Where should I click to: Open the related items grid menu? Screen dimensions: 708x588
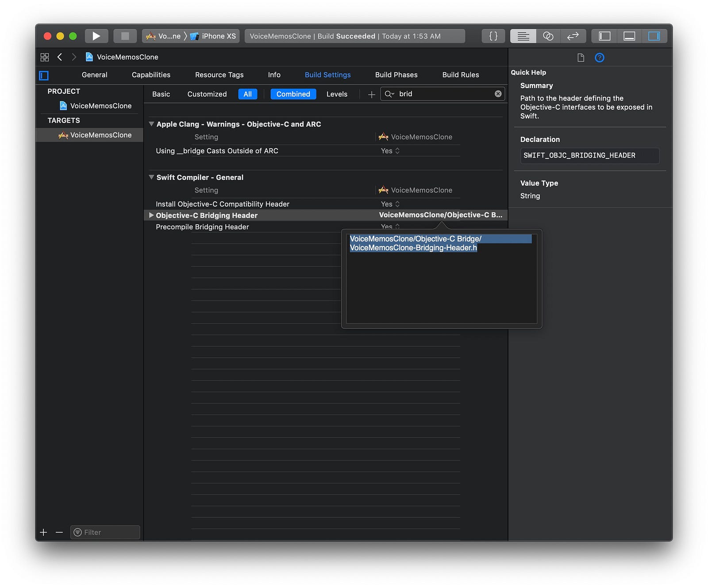tap(45, 57)
